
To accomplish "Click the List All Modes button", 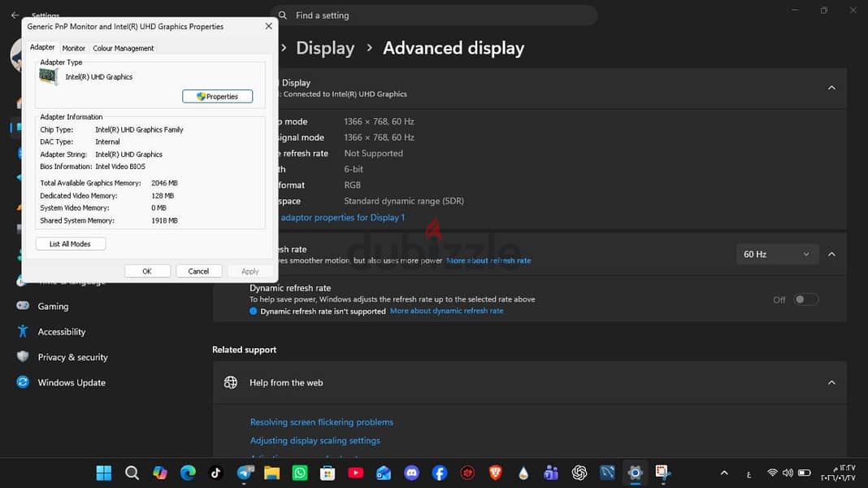I will [x=70, y=244].
